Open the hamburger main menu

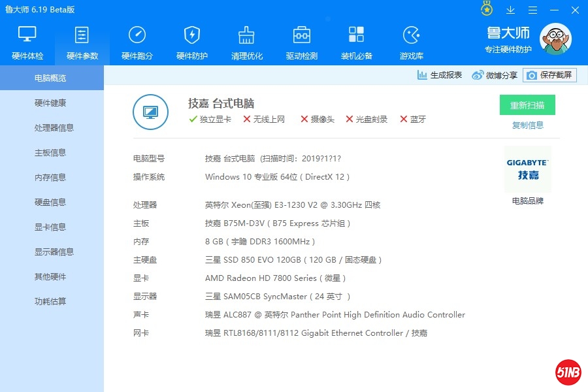[532, 10]
